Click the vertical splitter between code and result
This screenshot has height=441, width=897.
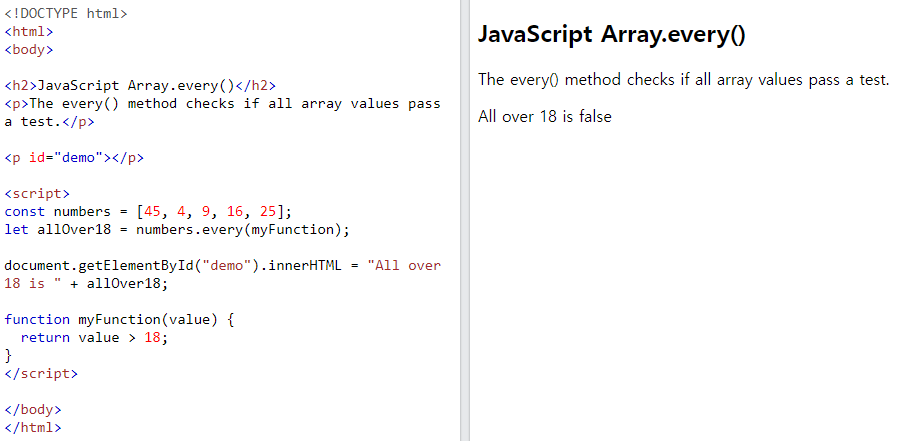pos(465,220)
